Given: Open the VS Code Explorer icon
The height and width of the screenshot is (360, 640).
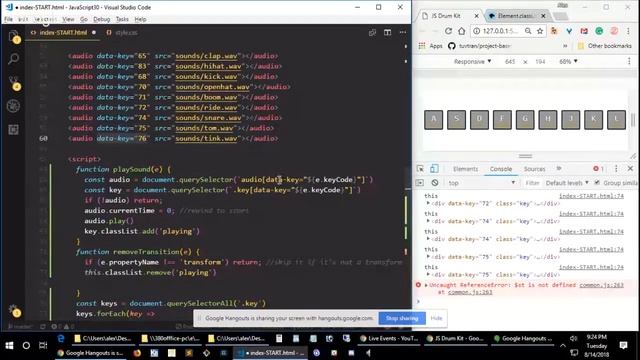Looking at the screenshot, I should [13, 36].
